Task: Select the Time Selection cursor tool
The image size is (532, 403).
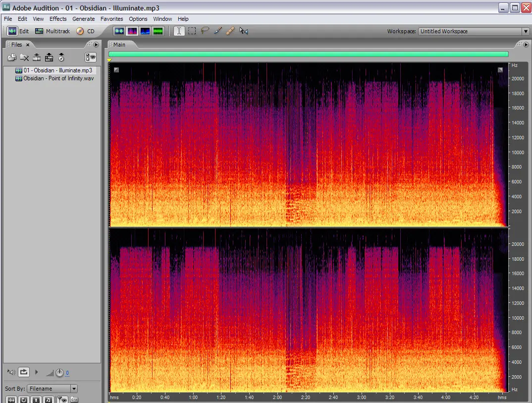Action: pos(179,31)
